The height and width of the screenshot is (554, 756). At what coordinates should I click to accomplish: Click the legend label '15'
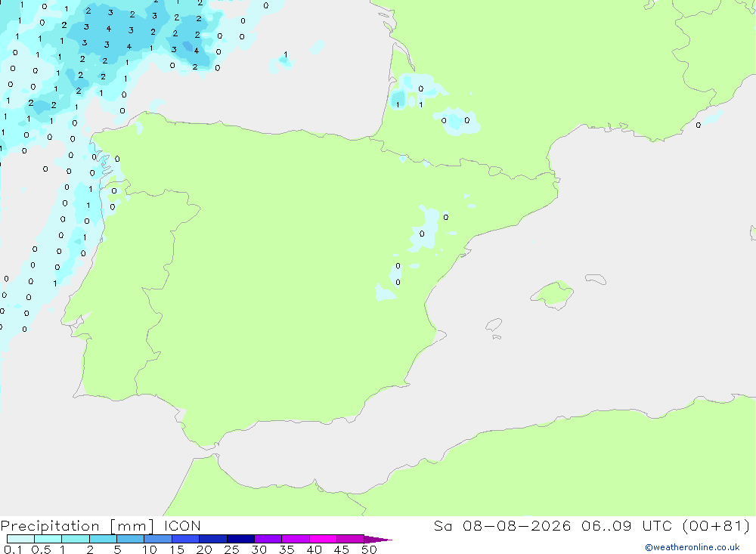click(x=177, y=549)
